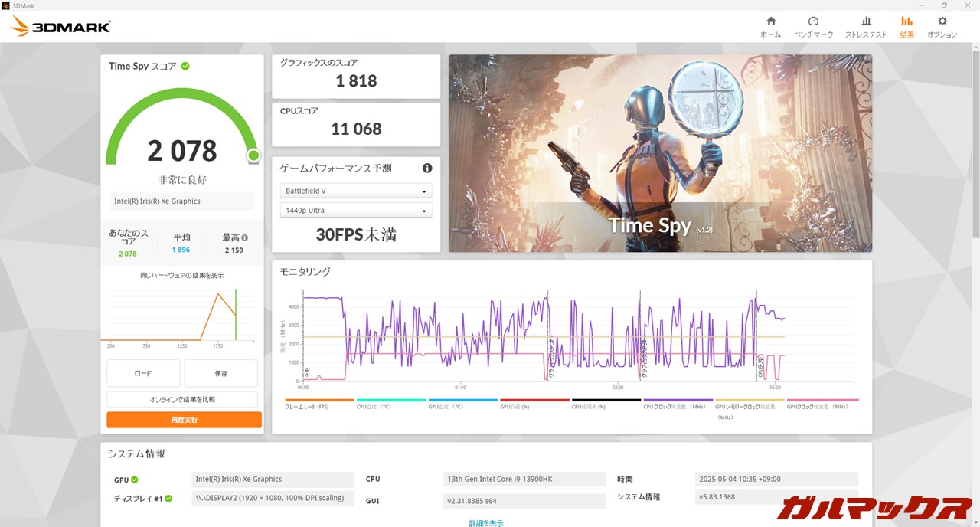Viewport: 980px width, 527px height.
Task: Go to the ホーム (Home) icon
Action: point(770,21)
